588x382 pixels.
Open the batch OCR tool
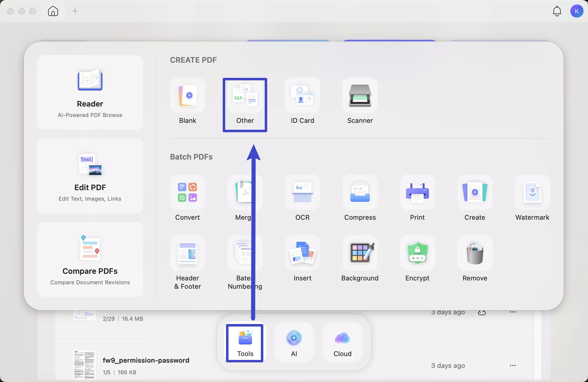tap(302, 193)
